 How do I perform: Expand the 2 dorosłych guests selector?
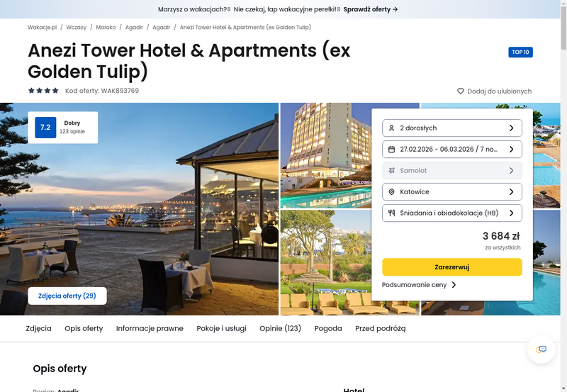(452, 128)
